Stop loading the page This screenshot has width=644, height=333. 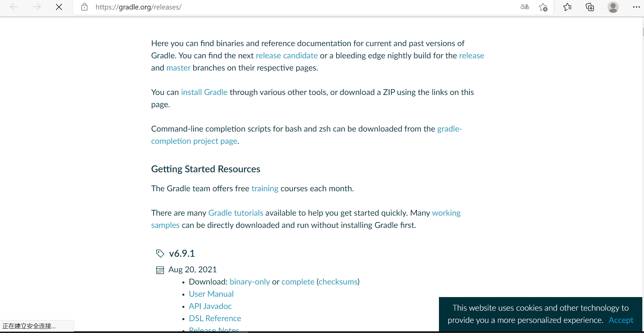[x=59, y=7]
